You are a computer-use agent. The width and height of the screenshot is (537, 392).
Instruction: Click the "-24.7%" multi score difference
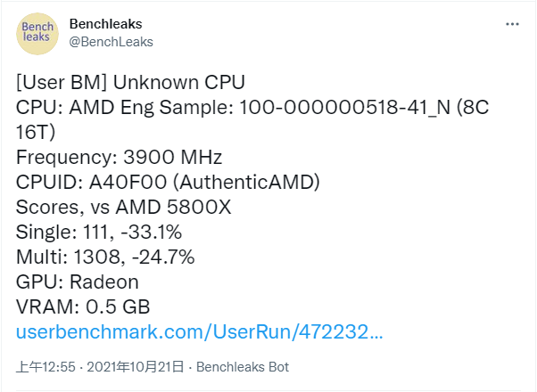pyautogui.click(x=161, y=257)
